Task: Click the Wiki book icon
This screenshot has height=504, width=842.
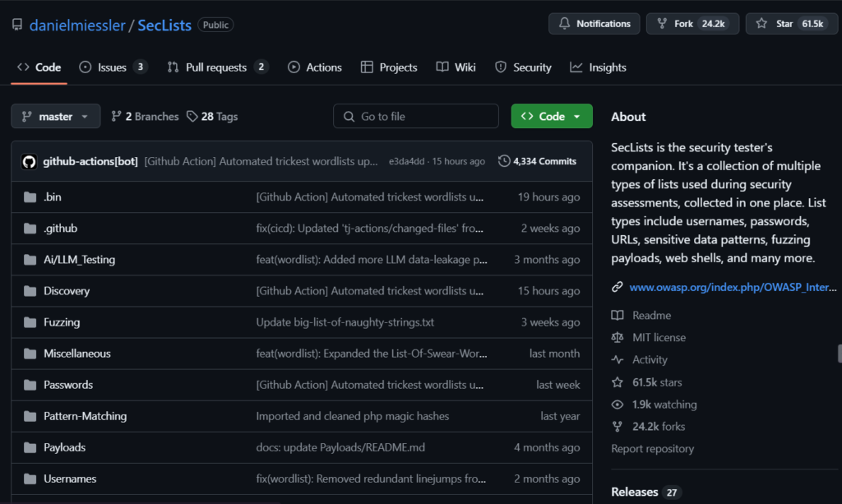Action: point(442,67)
